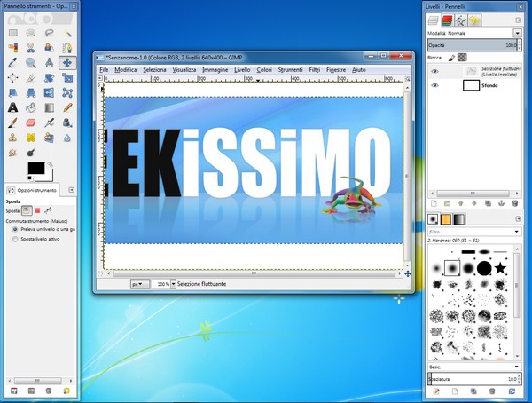Select the Select by Color tool
The height and width of the screenshot is (403, 532).
13,48
